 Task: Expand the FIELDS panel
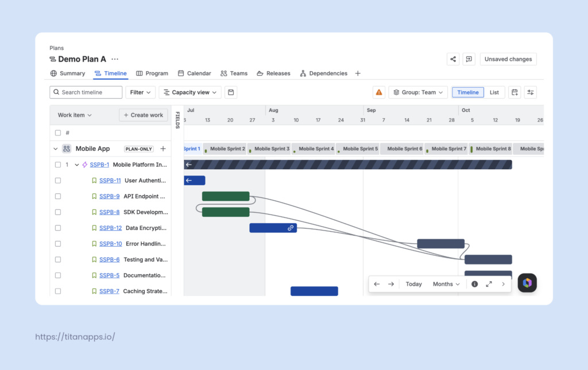click(x=178, y=120)
